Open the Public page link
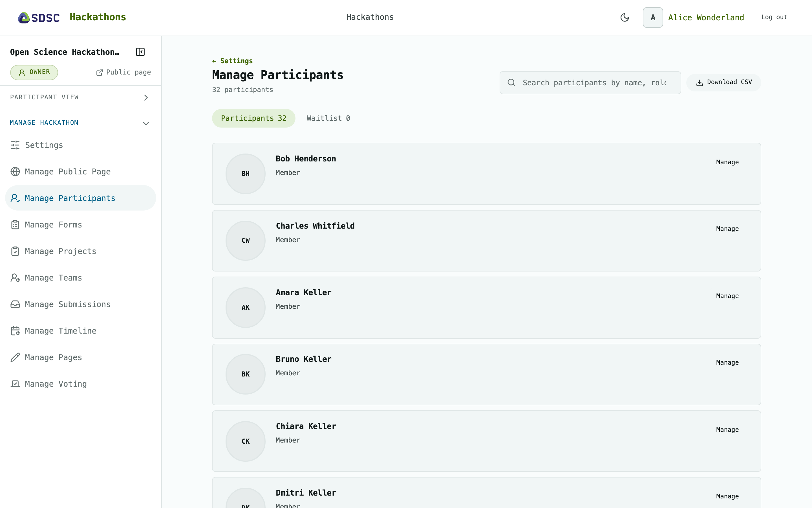812x508 pixels. click(123, 72)
